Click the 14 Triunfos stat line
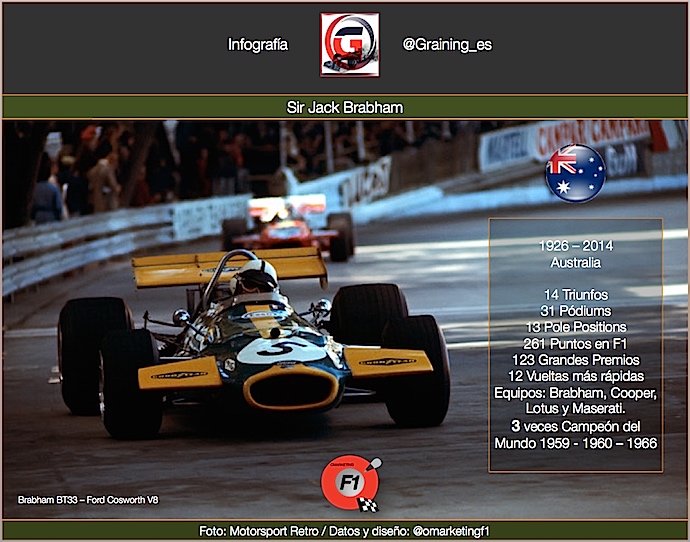The height and width of the screenshot is (542, 690). [x=575, y=297]
